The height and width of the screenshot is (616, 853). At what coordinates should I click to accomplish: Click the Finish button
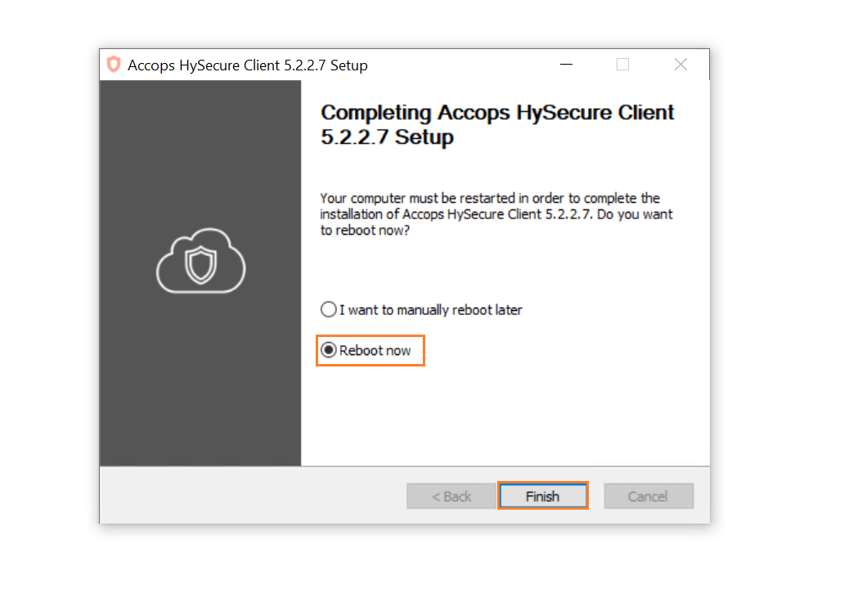click(543, 496)
